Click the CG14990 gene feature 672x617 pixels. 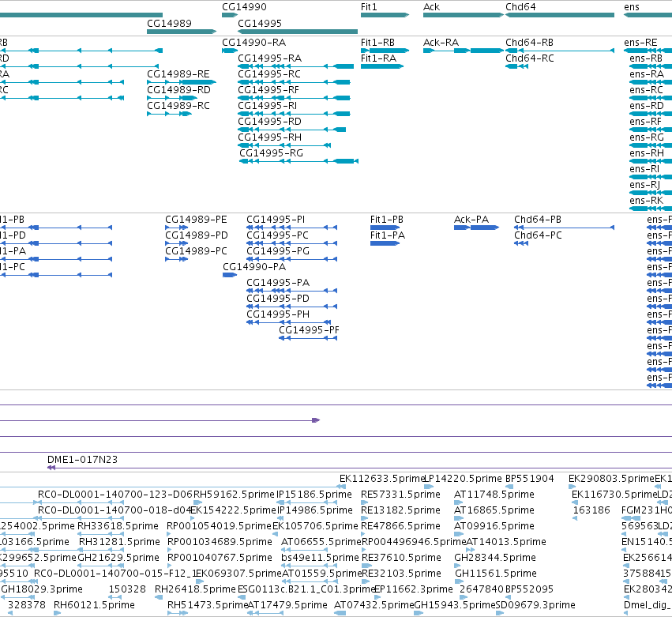pyautogui.click(x=230, y=15)
